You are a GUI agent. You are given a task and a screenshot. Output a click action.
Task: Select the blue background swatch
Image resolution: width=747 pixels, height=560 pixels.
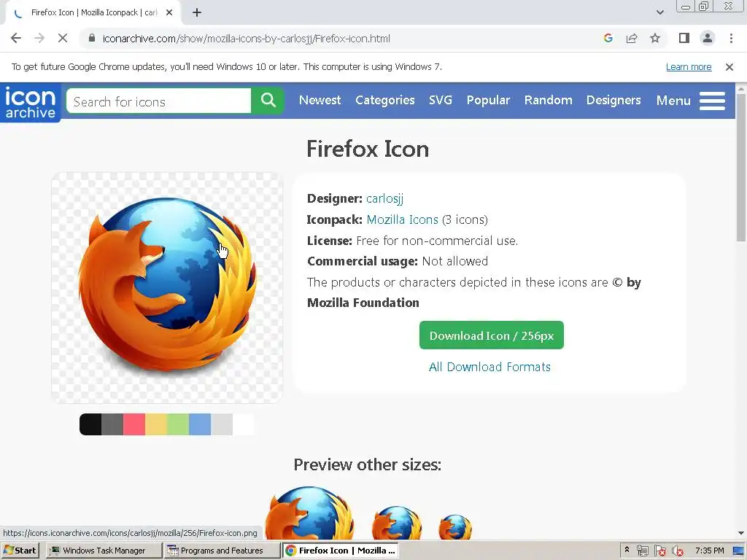click(x=200, y=424)
